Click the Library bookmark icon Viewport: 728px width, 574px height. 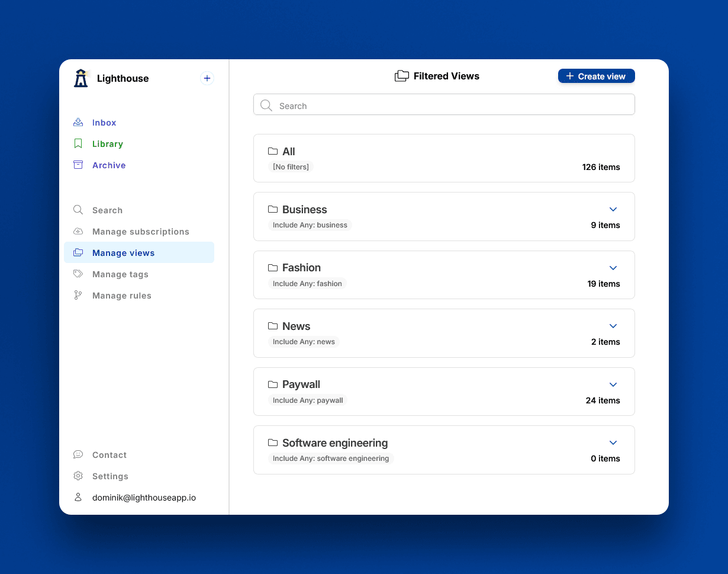coord(78,144)
